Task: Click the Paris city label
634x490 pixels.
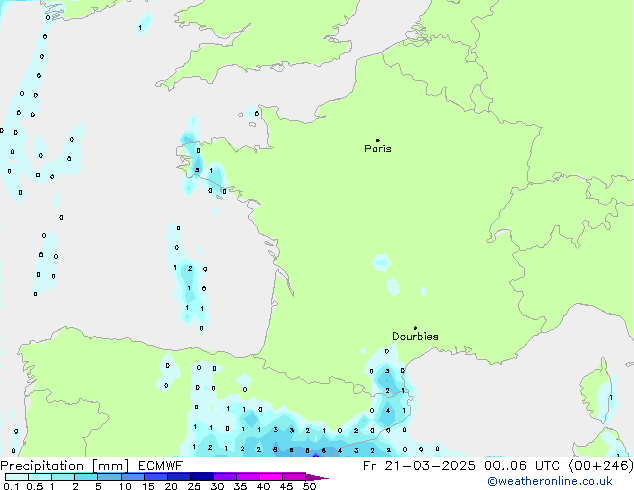Action: click(x=378, y=149)
